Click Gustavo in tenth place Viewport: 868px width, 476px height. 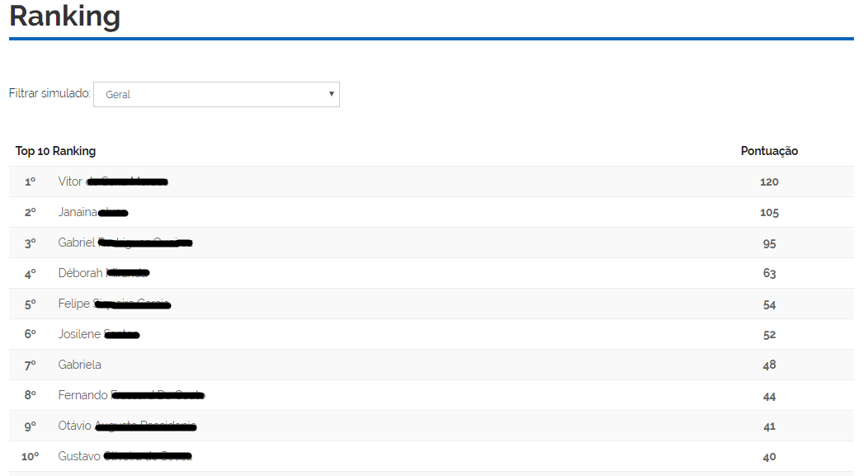tap(79, 456)
